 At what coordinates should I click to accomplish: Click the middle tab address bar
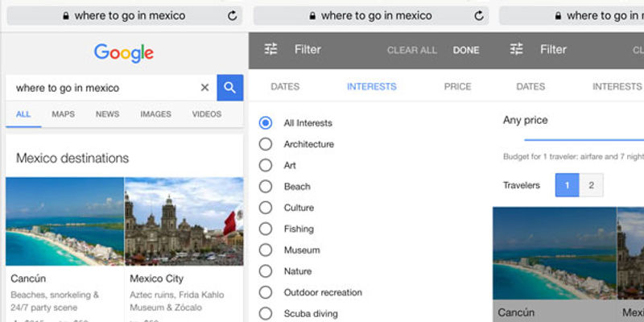[x=371, y=16]
